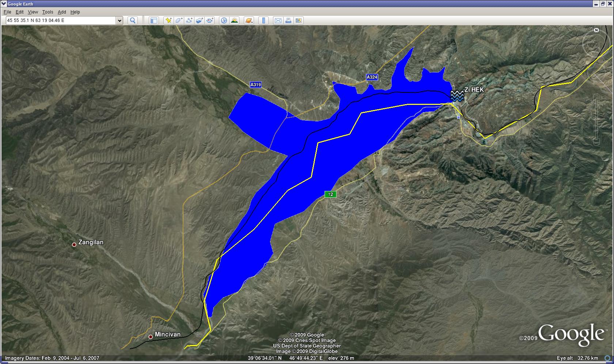Click the Mincivan place label
This screenshot has height=364, width=614.
click(x=167, y=334)
